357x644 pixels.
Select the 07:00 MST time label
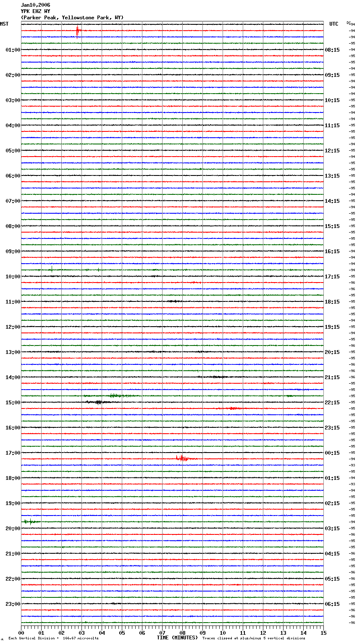pyautogui.click(x=13, y=201)
